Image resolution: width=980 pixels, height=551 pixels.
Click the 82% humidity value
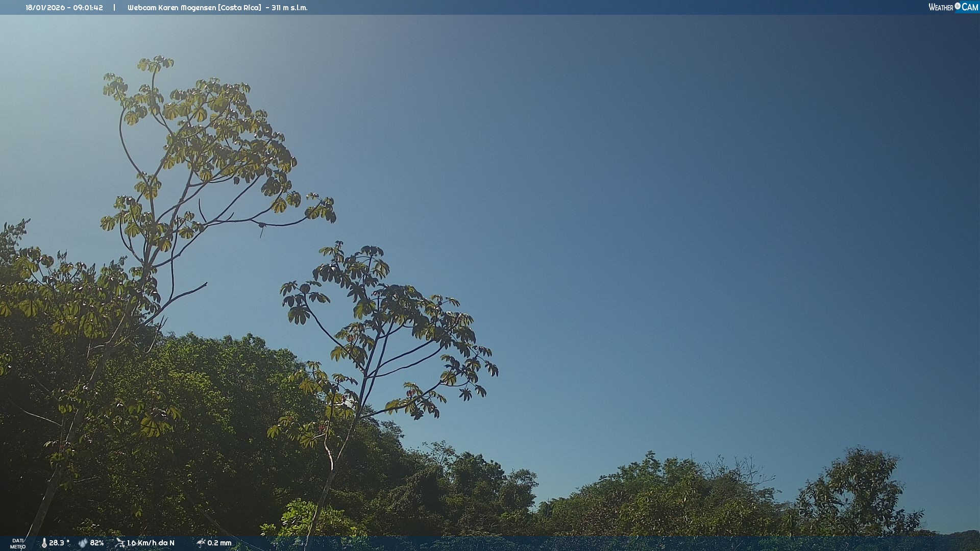[97, 543]
